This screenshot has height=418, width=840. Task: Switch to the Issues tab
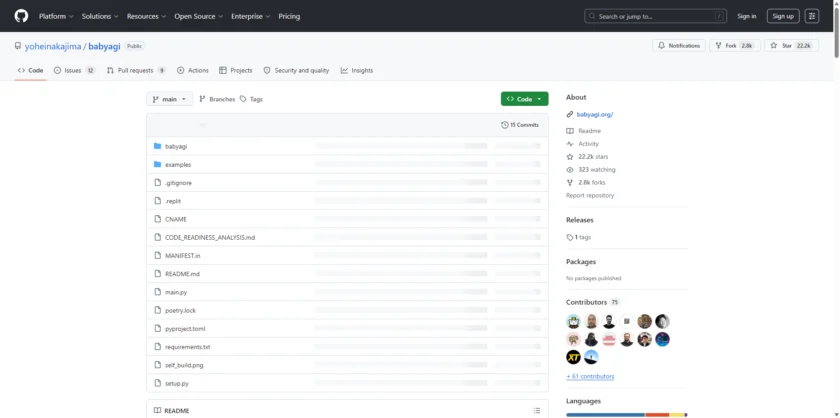[x=75, y=70]
